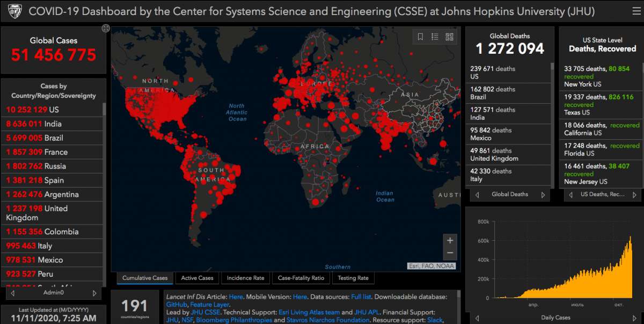Zoom out on the map with the minus button
Image resolution: width=644 pixels, height=324 pixels.
pos(450,253)
